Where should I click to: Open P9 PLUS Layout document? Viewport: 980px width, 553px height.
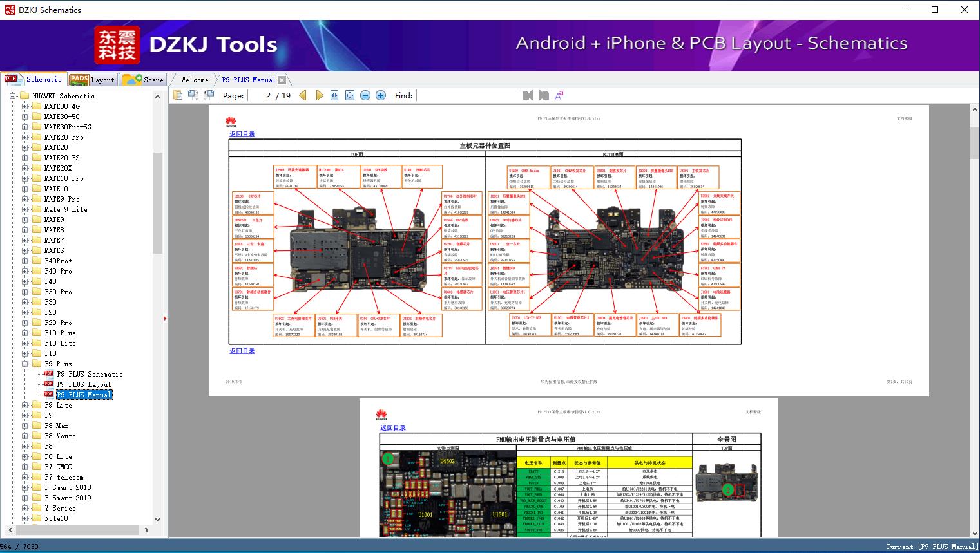tap(84, 384)
